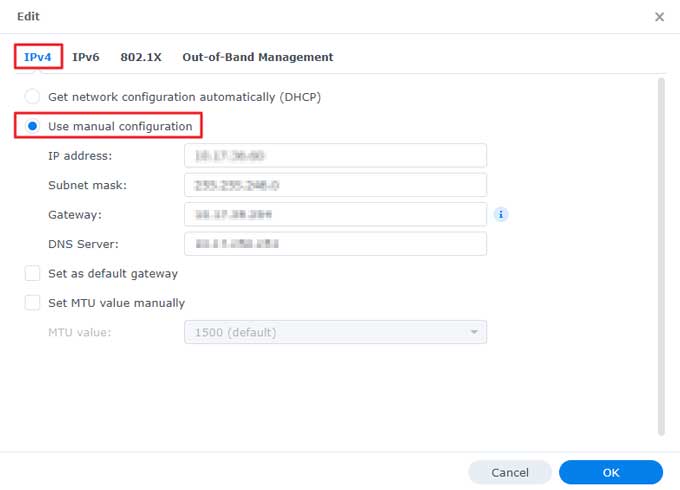Select Use manual configuration radio button
Image resolution: width=680 pixels, height=490 pixels.
click(32, 126)
